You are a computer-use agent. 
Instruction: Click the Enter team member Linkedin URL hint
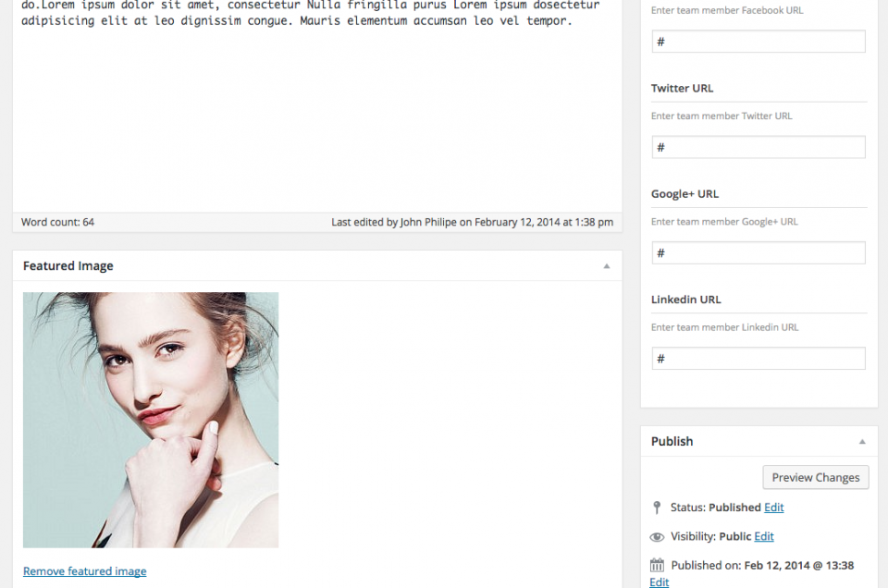coord(725,327)
